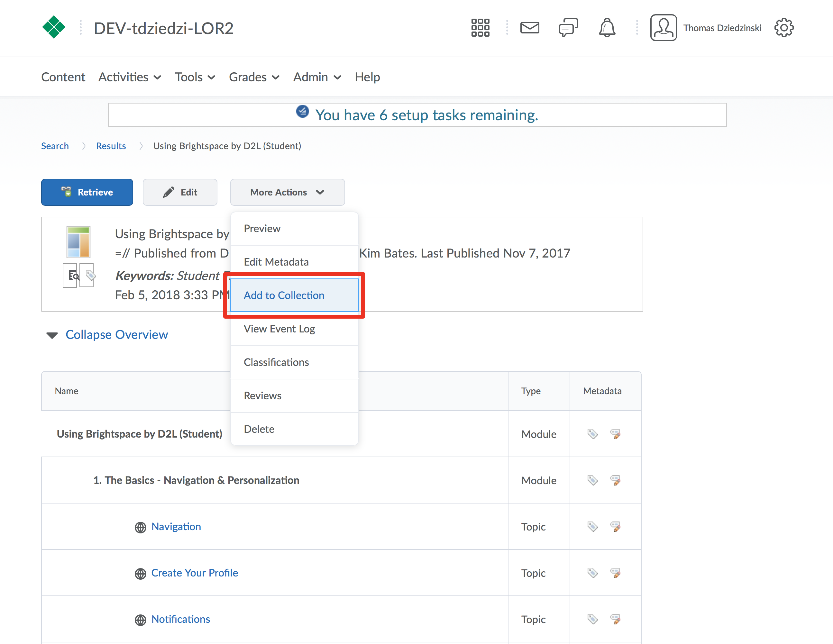Viewport: 833px width, 644px height.
Task: Select Delete from More Actions menu
Action: coord(295,429)
